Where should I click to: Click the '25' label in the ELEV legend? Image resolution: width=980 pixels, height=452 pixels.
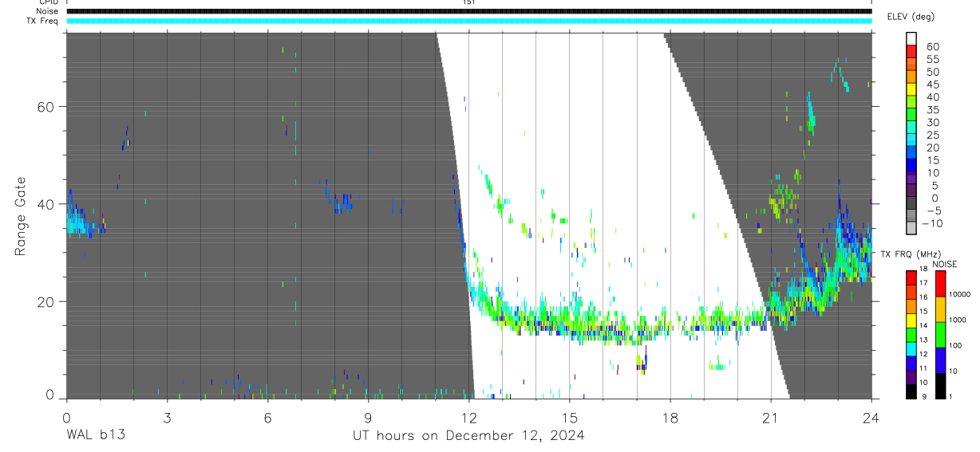pyautogui.click(x=933, y=135)
